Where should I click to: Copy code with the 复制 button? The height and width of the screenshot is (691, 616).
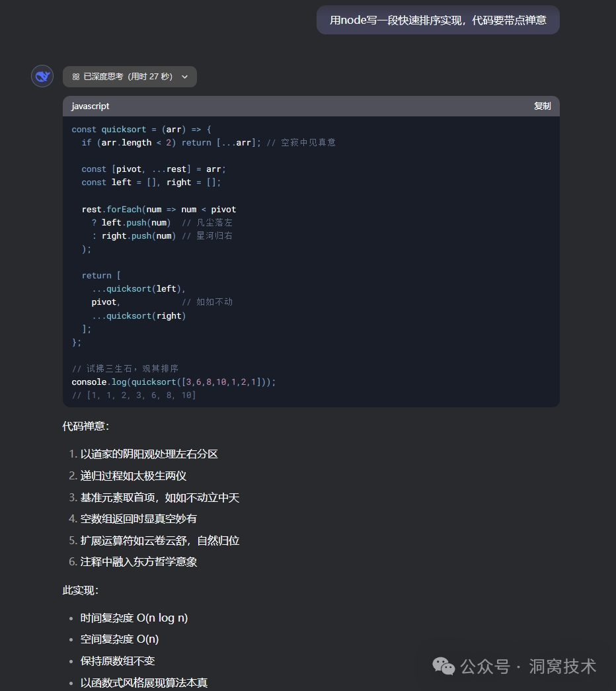point(542,106)
